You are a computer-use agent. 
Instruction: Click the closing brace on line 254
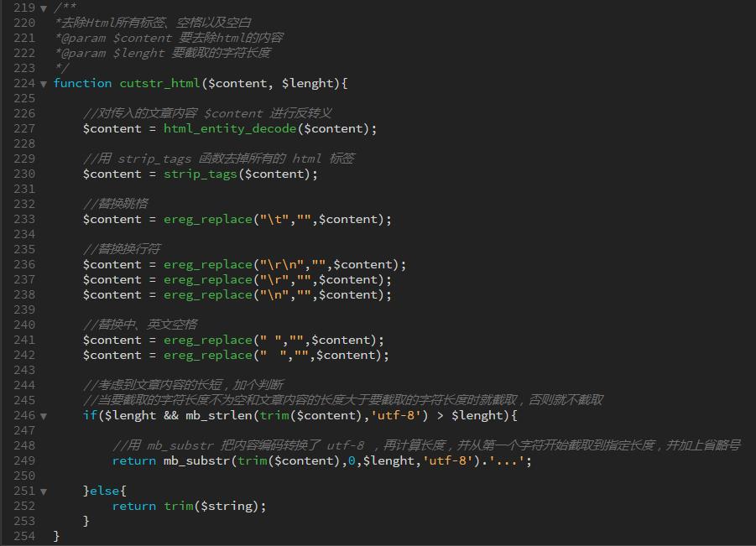56,536
